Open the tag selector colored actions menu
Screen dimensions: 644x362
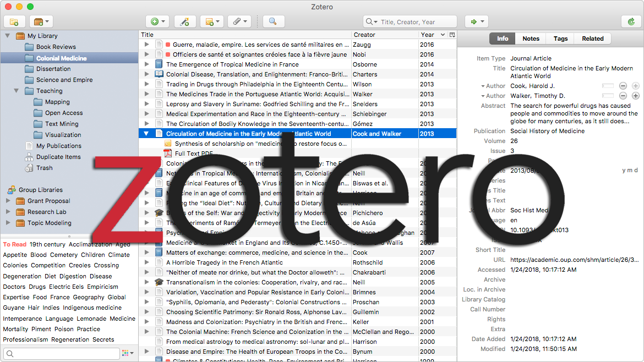click(x=128, y=353)
